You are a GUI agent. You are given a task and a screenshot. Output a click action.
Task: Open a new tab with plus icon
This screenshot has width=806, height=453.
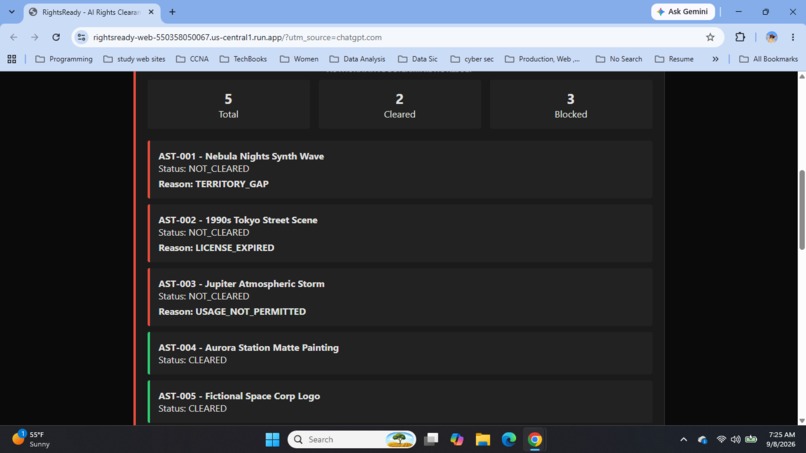pyautogui.click(x=172, y=12)
